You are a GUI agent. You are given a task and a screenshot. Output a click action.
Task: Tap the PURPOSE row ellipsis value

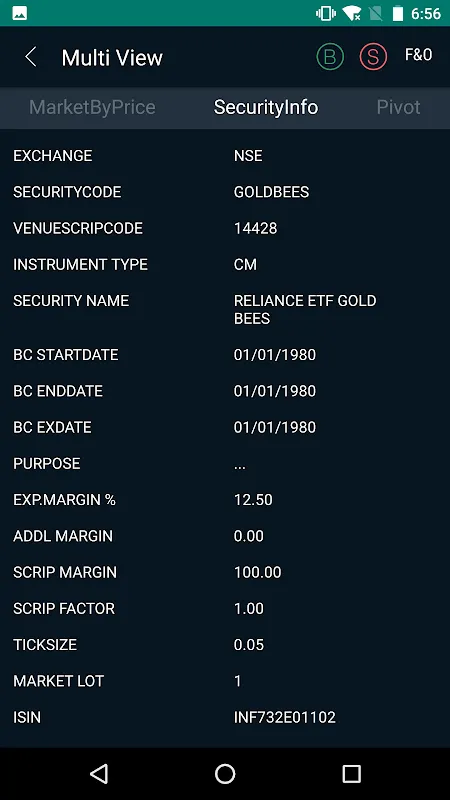240,463
